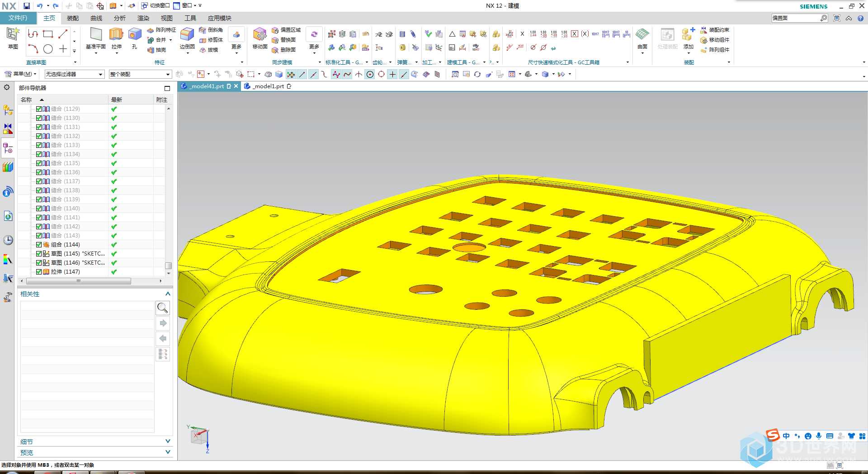Uncheck the 缝合 (1138) checkbox
868x474 pixels.
click(39, 190)
